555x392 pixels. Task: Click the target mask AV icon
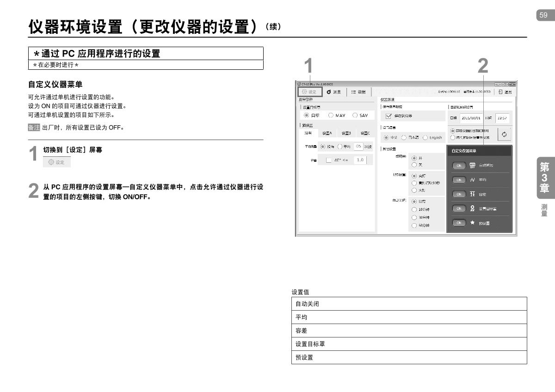pyautogui.click(x=472, y=208)
